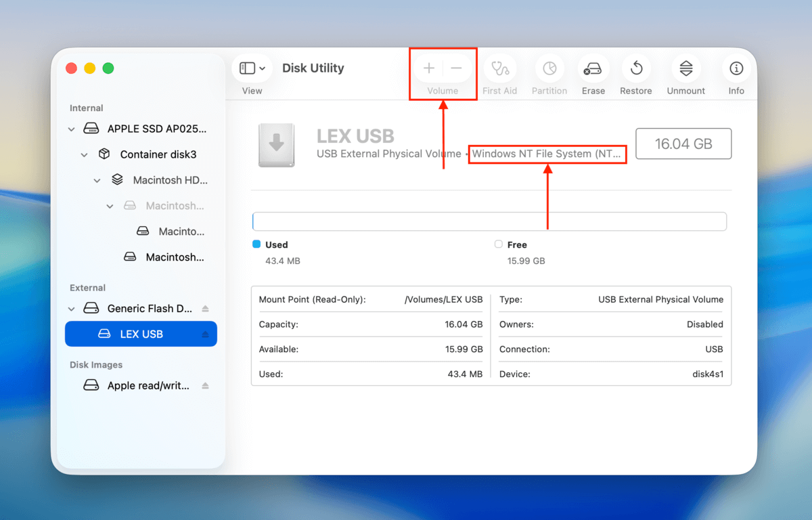Open the Restore tool

635,68
